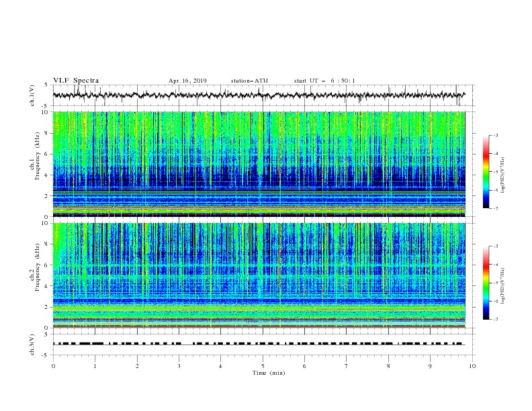Click the 'station=ATH' label

point(249,81)
